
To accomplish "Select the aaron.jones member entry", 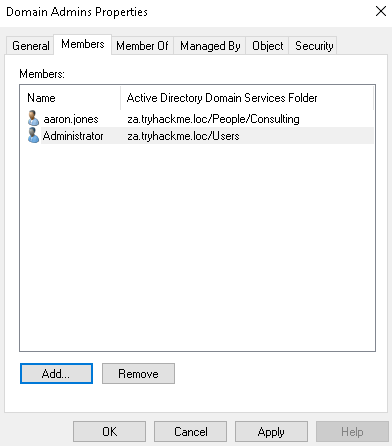I will pyautogui.click(x=71, y=119).
